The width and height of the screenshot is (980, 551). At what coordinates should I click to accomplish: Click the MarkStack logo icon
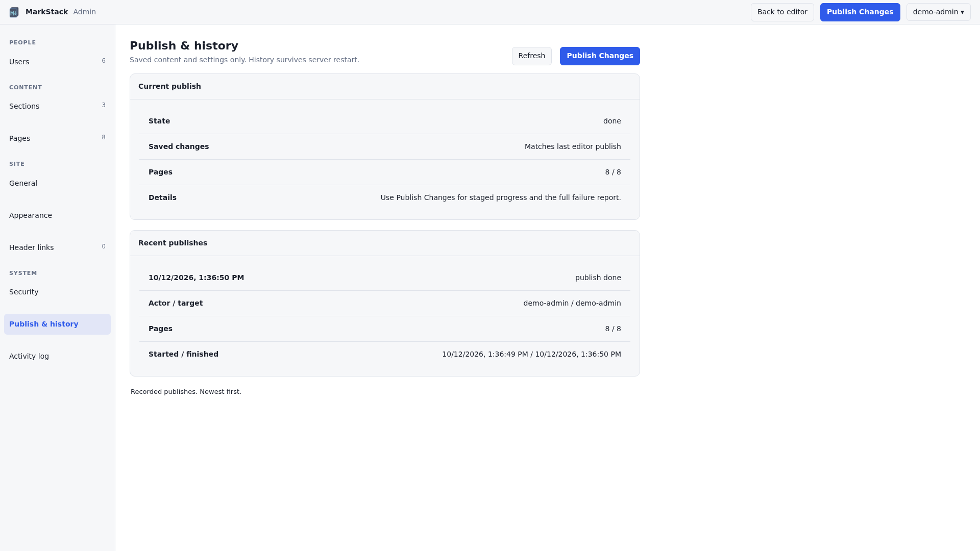click(14, 12)
